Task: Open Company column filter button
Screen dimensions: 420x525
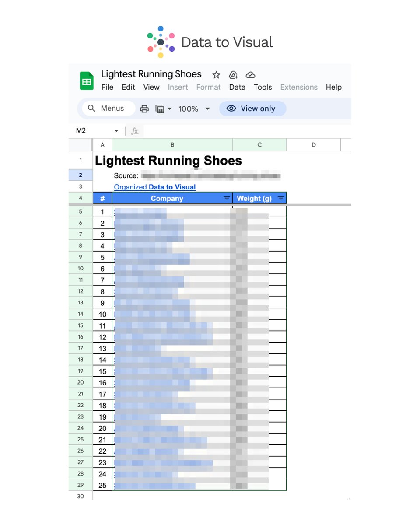Action: tap(227, 199)
